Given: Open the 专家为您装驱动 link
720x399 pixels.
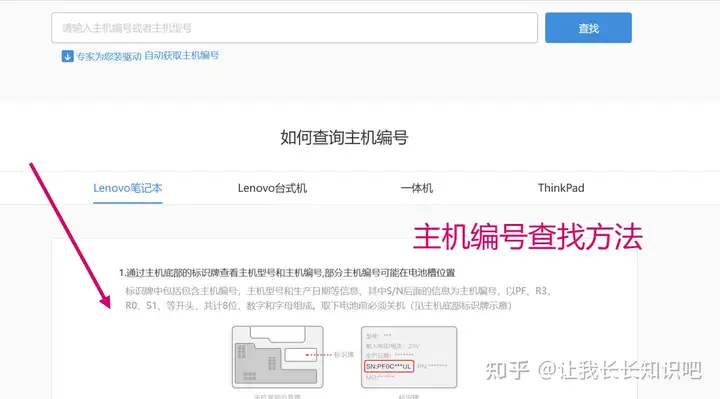Looking at the screenshot, I should tap(109, 56).
